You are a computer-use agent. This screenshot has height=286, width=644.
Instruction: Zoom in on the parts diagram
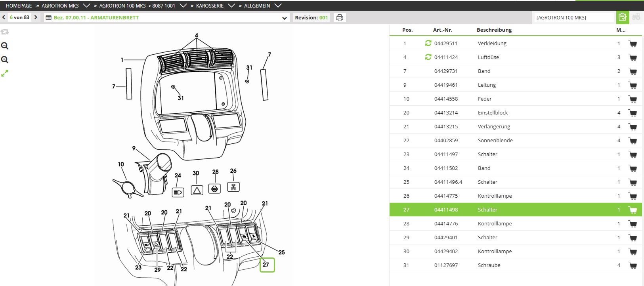5,60
